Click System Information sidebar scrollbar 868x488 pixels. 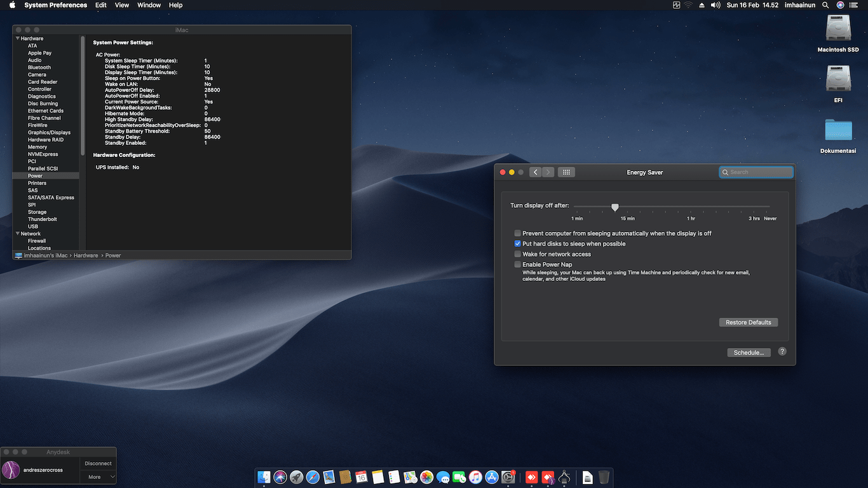pos(83,95)
